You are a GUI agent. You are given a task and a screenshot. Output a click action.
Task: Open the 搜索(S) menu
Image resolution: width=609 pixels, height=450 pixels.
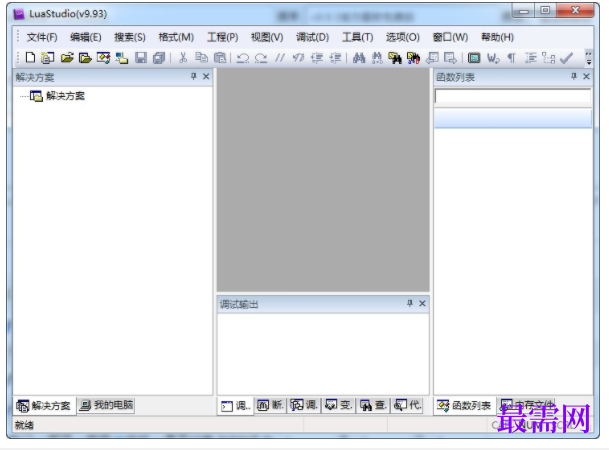[x=130, y=37]
